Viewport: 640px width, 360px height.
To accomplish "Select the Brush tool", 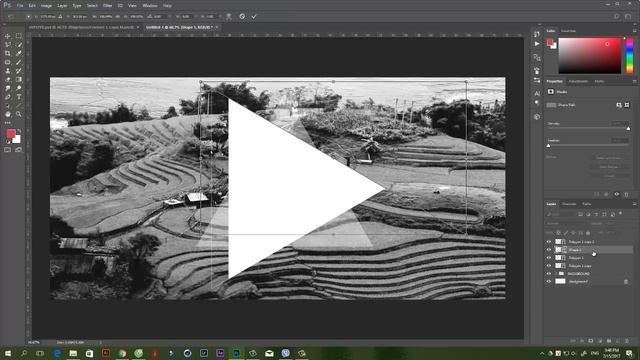I will (x=19, y=62).
